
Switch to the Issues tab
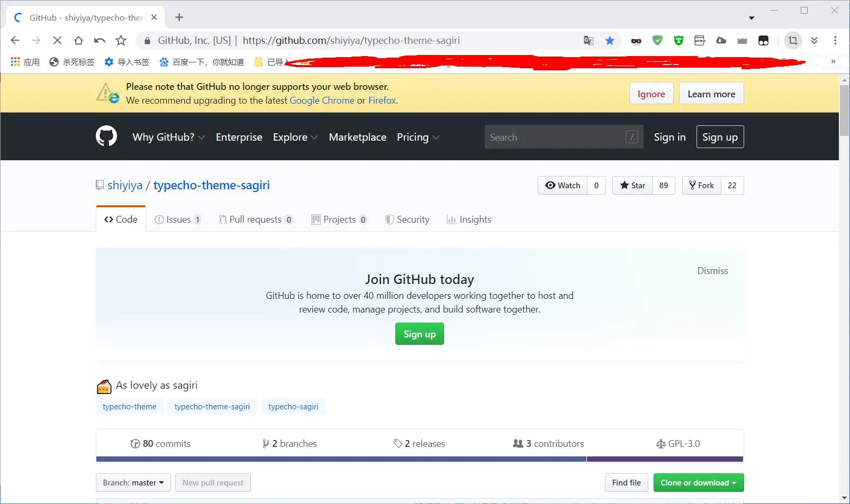pos(178,219)
